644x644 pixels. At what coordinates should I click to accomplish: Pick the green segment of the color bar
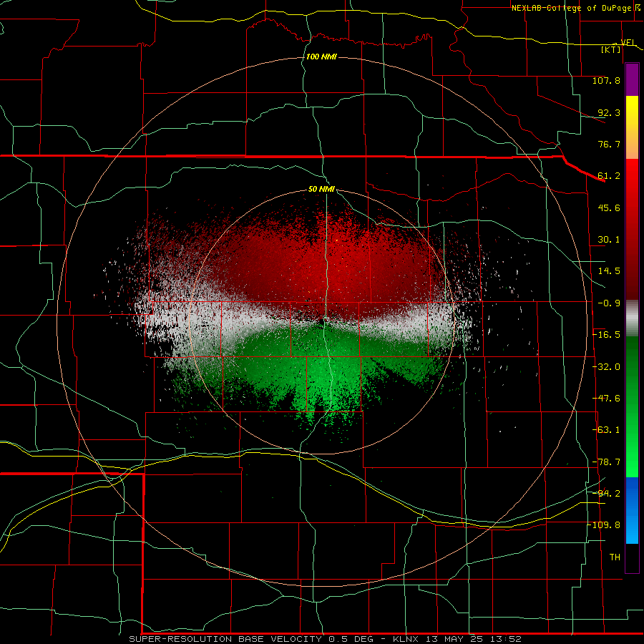click(632, 407)
